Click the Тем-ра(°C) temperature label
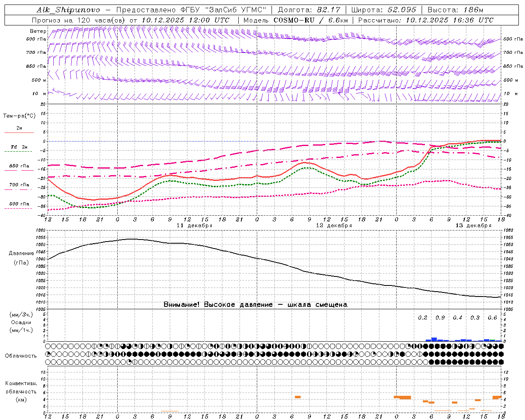This screenshot has width=525, height=420. (x=19, y=116)
